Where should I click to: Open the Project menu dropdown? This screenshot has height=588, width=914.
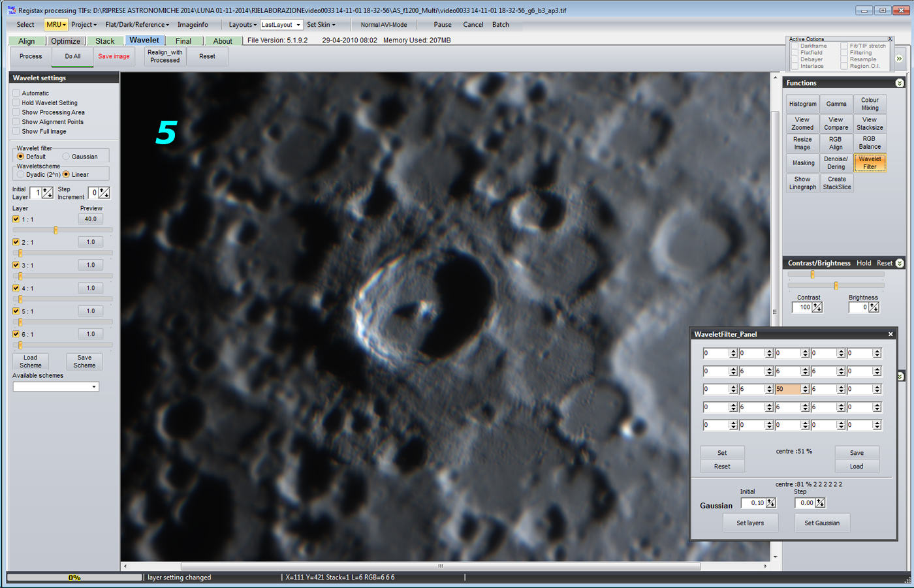[84, 25]
